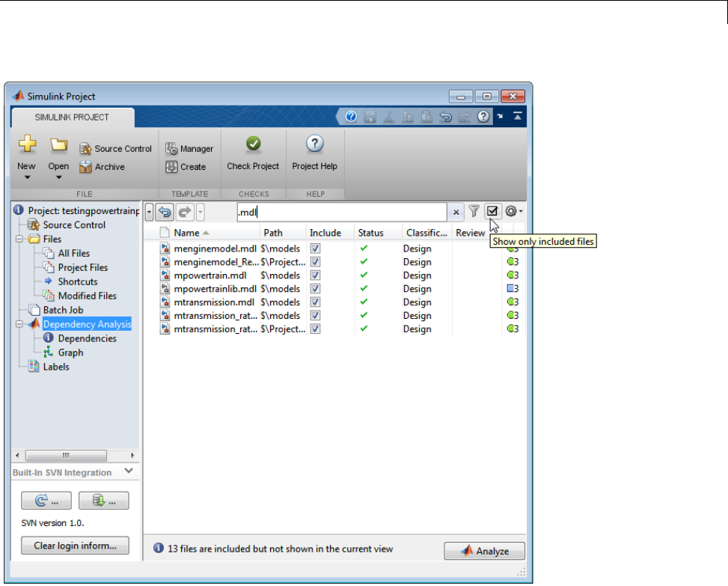Open the history dropdown left of back arrow

(149, 213)
